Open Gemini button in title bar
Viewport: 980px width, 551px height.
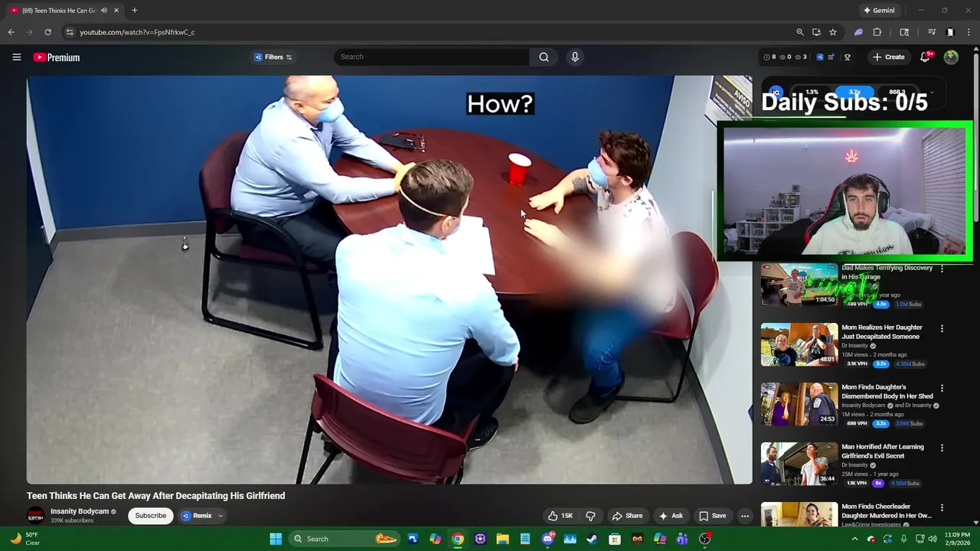(x=879, y=11)
